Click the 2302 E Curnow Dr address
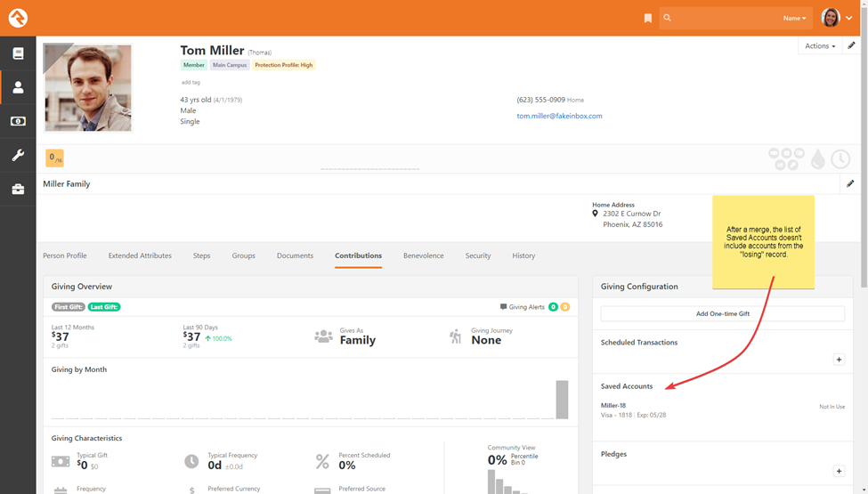868x494 pixels. tap(631, 214)
